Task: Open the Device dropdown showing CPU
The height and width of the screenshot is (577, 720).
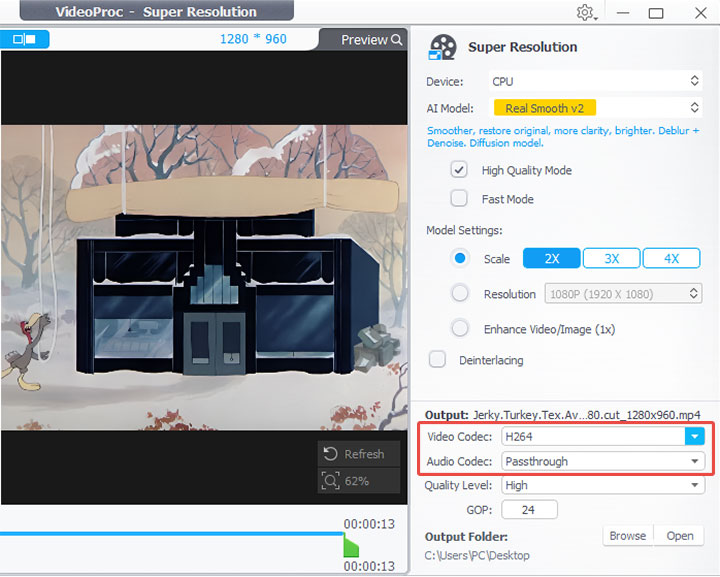Action: 596,81
